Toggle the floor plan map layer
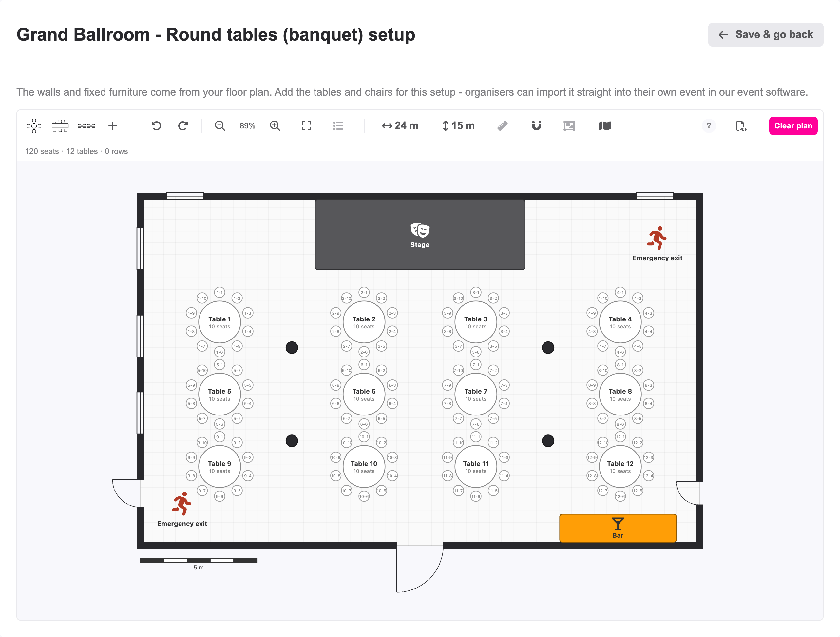Viewport: 840px width, 637px height. click(x=604, y=126)
